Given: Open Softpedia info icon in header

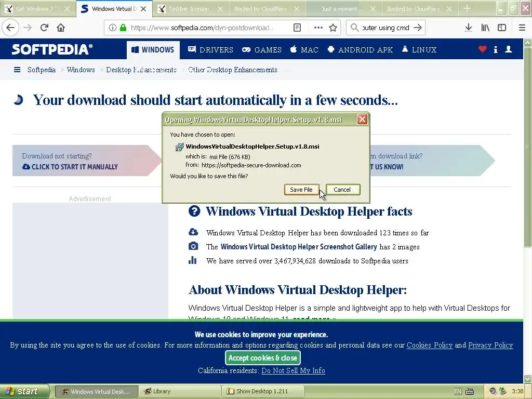Looking at the screenshot, I should [496, 49].
